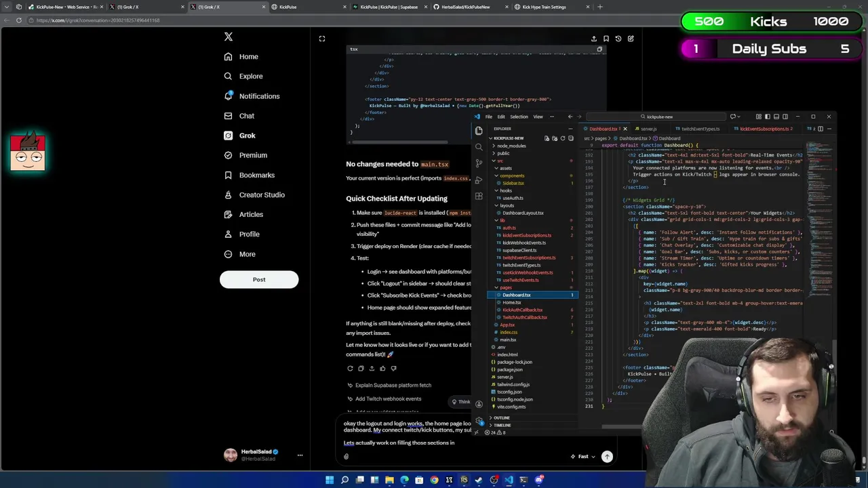Image resolution: width=868 pixels, height=488 pixels.
Task: Like the Grok response with thumbs up
Action: click(382, 368)
